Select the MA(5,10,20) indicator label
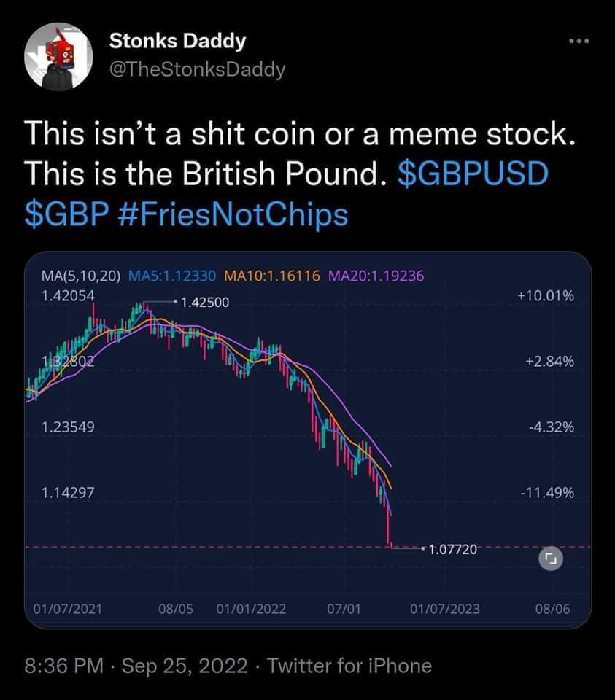The width and height of the screenshot is (615, 700). click(x=81, y=276)
